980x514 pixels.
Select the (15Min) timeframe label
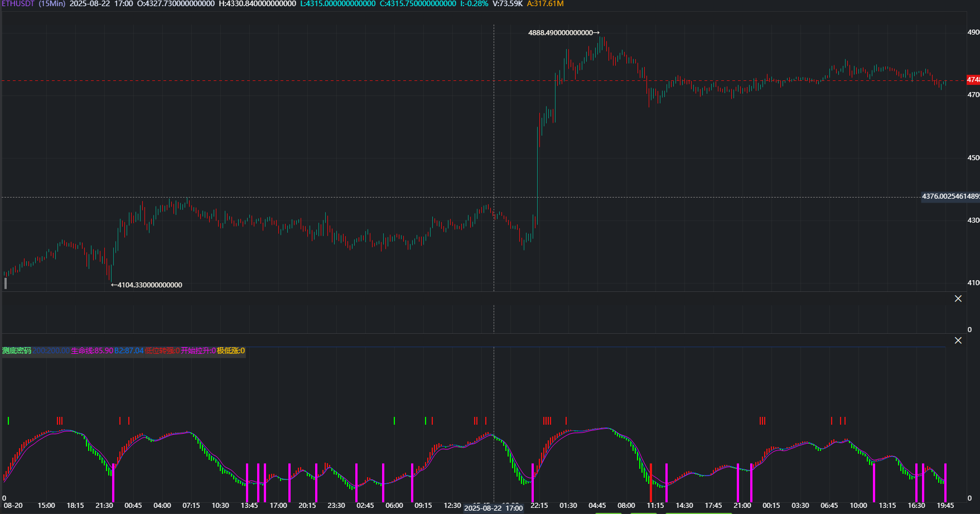52,4
